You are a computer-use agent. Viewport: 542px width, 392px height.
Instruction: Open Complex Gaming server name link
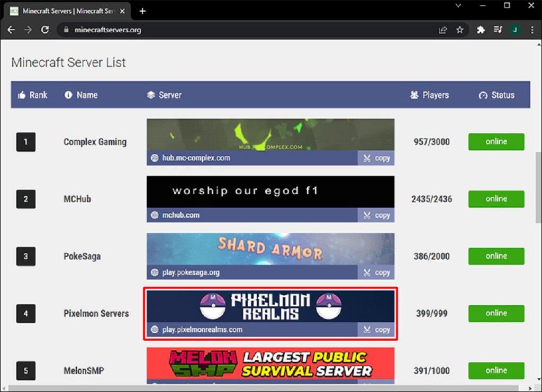(95, 142)
